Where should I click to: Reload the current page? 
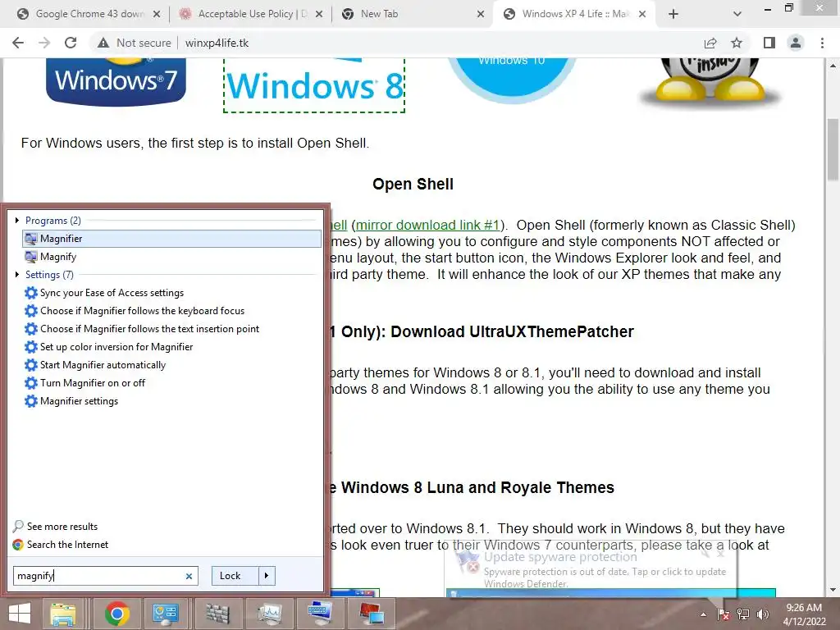[71, 43]
